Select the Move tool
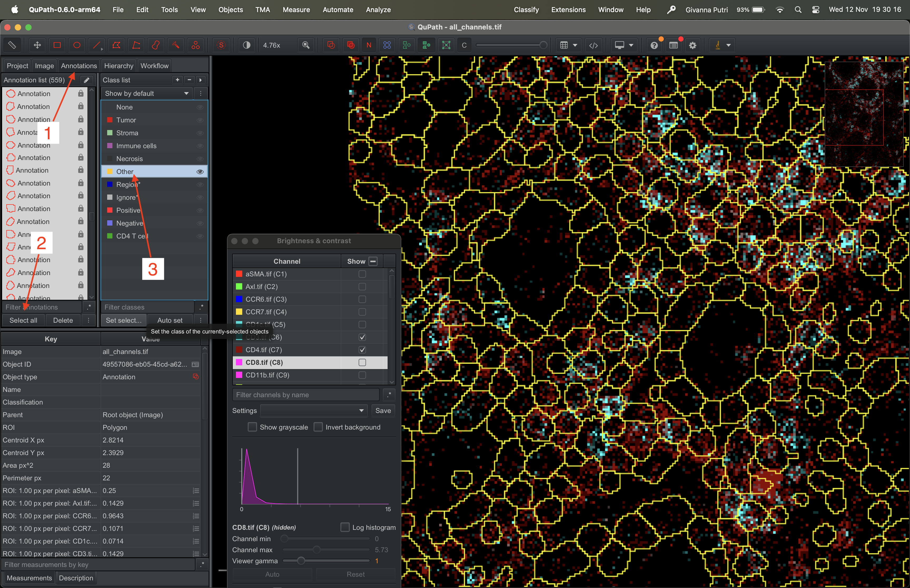This screenshot has width=910, height=588. tap(37, 45)
